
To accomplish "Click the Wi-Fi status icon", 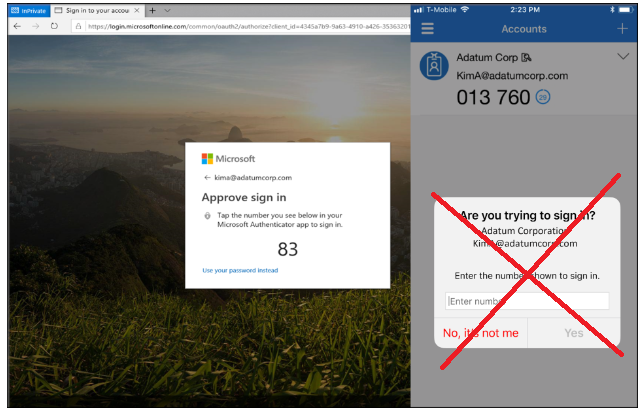I will coord(465,9).
